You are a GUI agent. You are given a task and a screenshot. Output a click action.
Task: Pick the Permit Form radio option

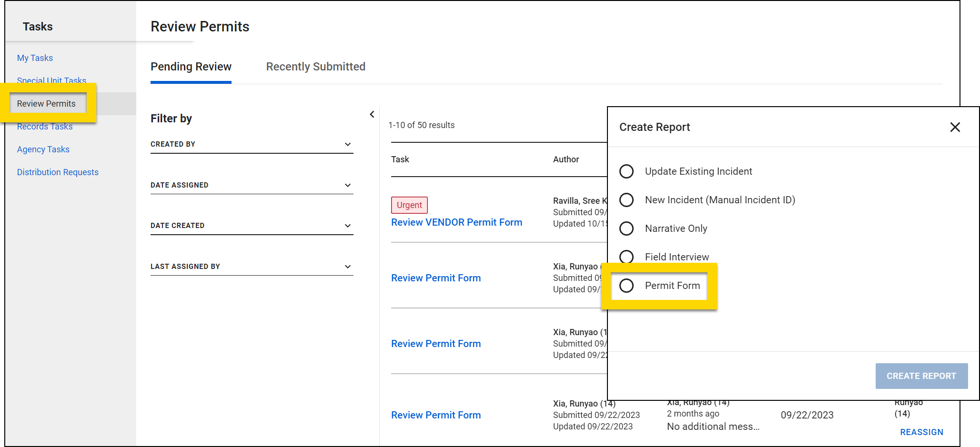click(626, 286)
